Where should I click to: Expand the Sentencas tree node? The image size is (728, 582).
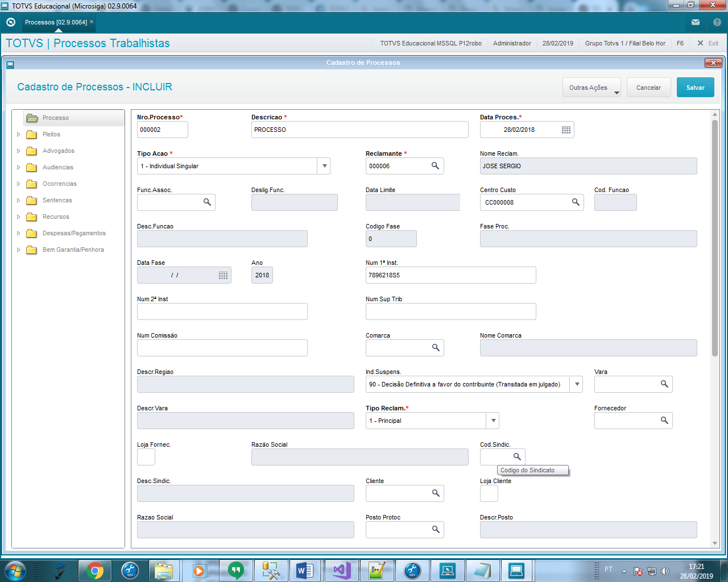(18, 201)
